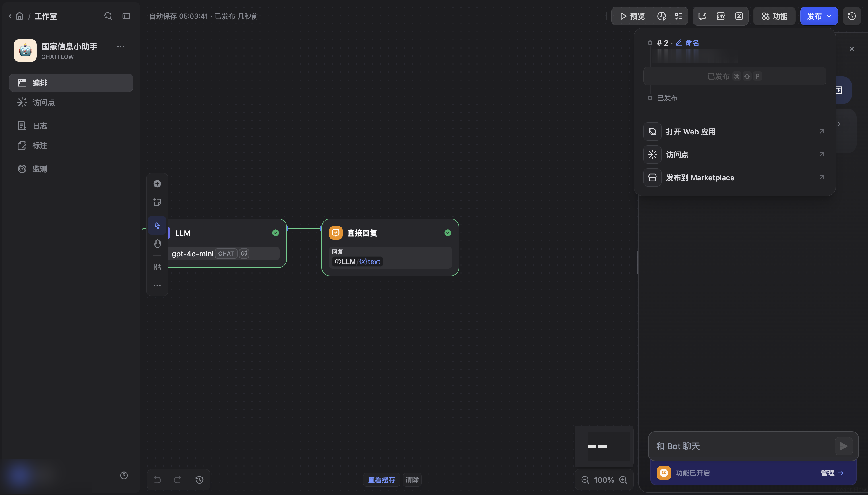Click 管理 in the features bar
This screenshot has width=868, height=495.
click(832, 473)
